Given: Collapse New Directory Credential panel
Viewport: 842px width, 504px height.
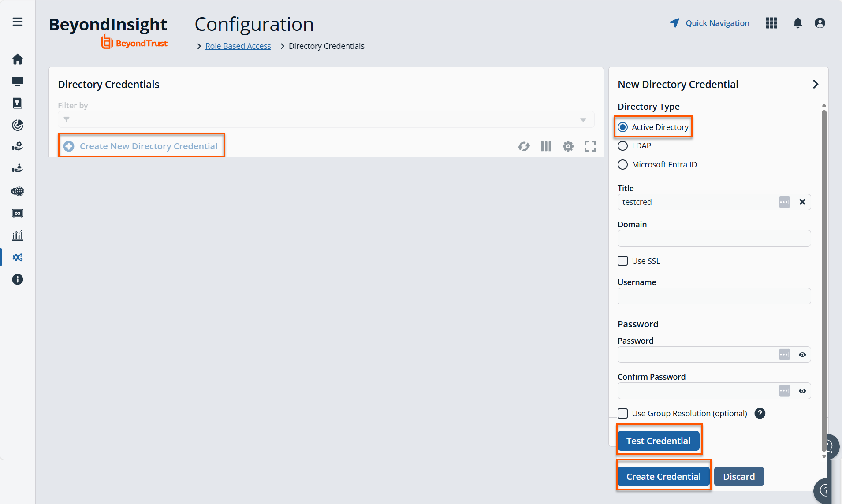Looking at the screenshot, I should (816, 84).
